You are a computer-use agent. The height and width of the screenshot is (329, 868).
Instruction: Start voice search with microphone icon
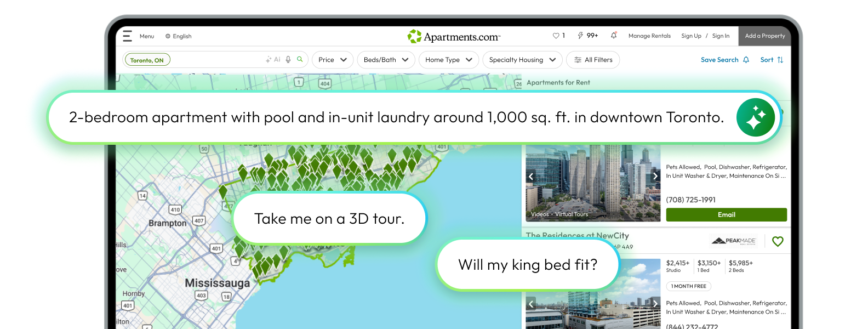(x=288, y=60)
